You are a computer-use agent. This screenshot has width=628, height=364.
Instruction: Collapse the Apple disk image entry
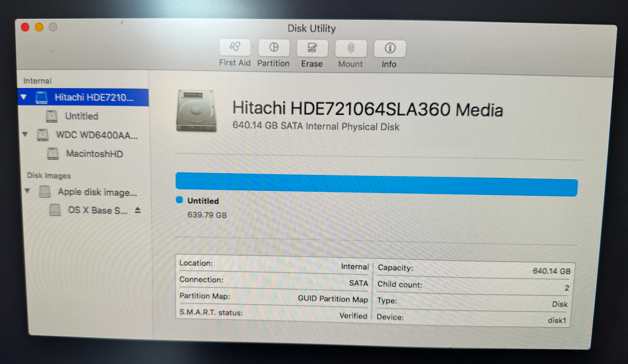click(27, 192)
